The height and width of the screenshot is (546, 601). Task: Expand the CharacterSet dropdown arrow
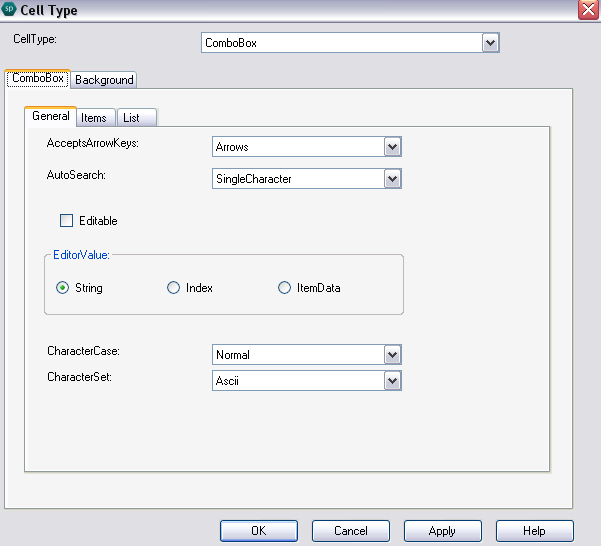[392, 381]
